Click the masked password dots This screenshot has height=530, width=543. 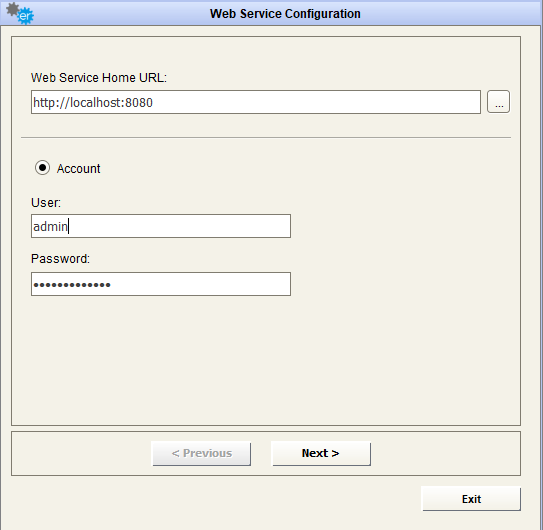pos(72,285)
